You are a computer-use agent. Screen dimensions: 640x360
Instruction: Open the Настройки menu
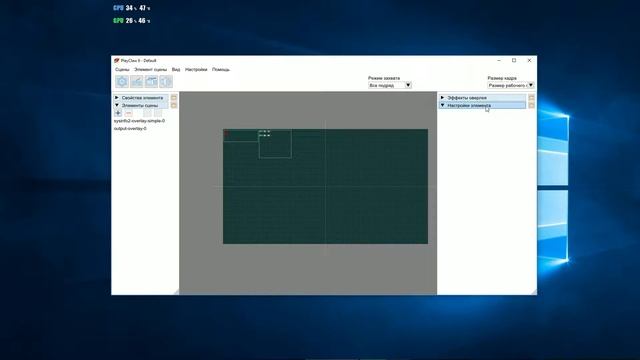click(x=196, y=70)
